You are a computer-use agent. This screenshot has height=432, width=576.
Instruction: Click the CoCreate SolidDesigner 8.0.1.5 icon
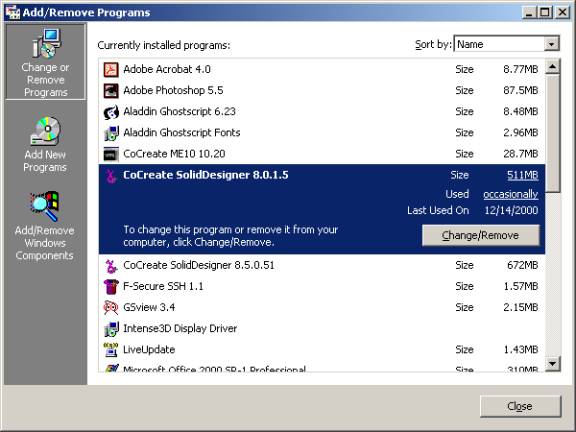tap(111, 176)
